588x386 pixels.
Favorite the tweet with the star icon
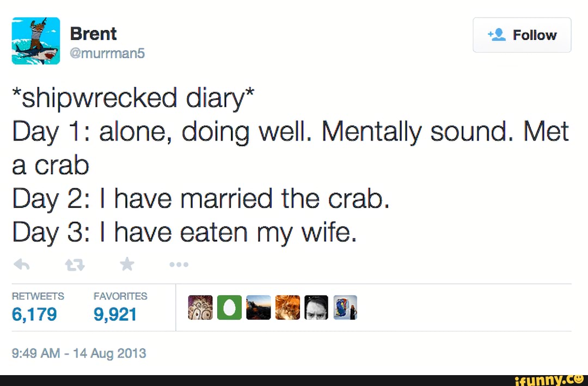tap(126, 265)
